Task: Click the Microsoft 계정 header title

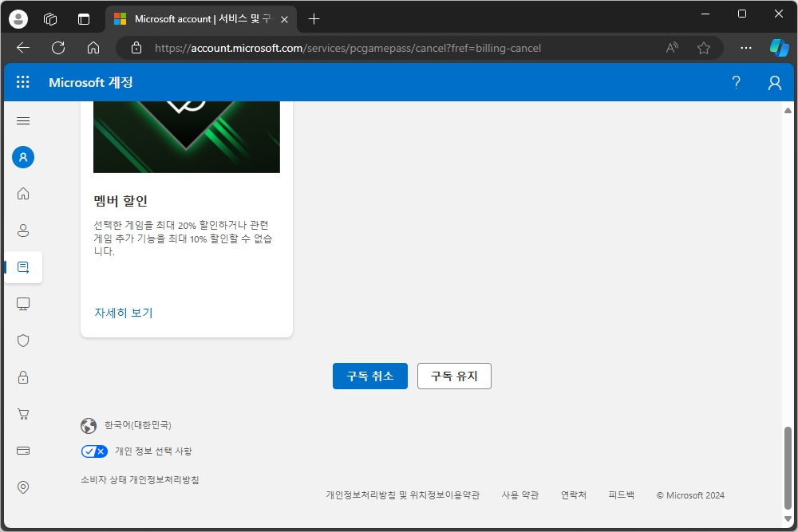Action: (x=91, y=82)
